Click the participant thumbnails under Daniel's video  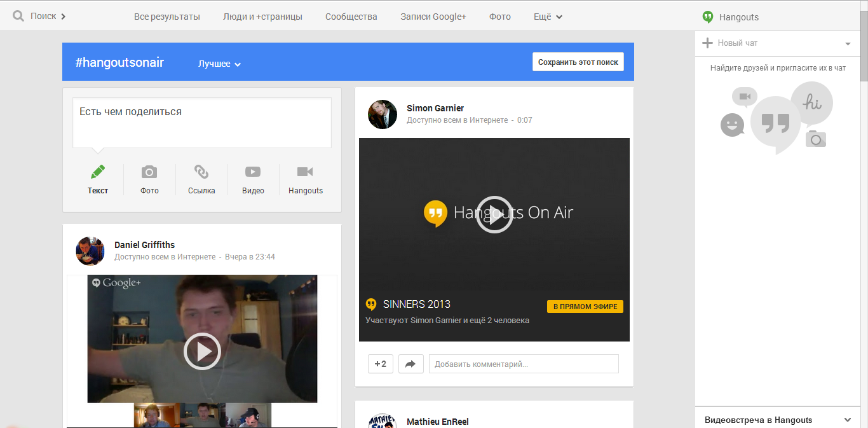click(x=202, y=415)
